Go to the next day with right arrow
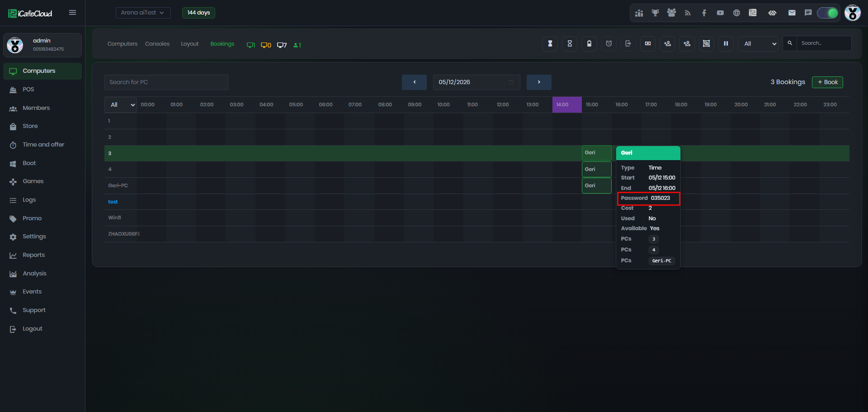Viewport: 868px width, 412px height. [x=539, y=82]
